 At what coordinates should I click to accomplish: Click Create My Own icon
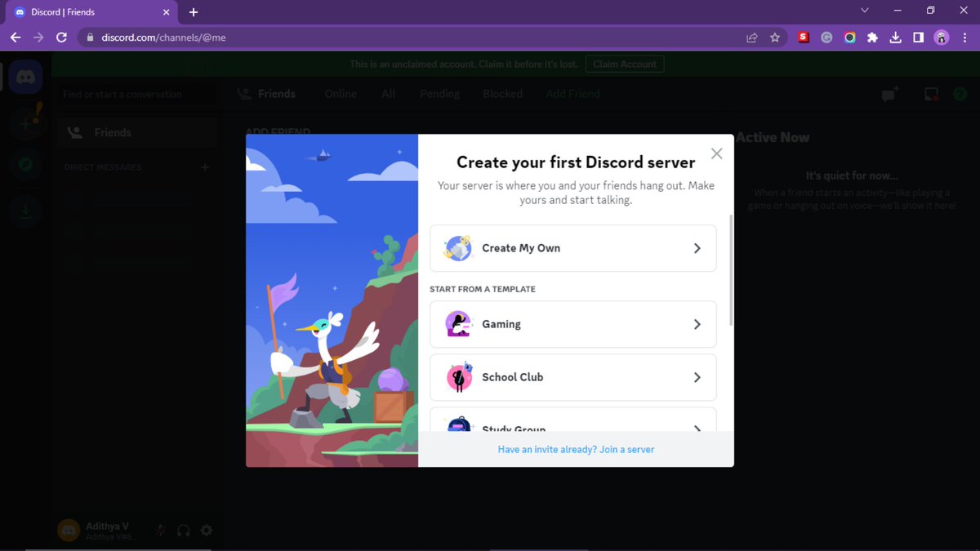click(x=458, y=248)
